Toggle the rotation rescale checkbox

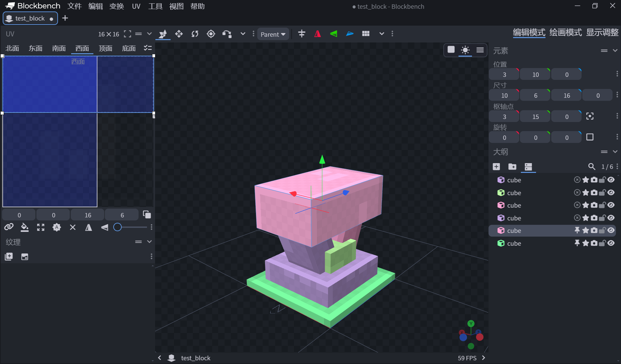pyautogui.click(x=590, y=137)
